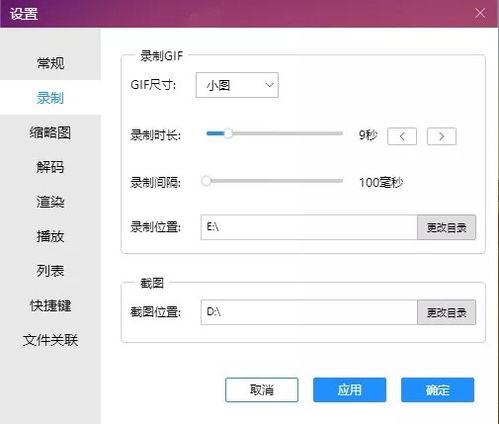
Task: Switch to the 缩略图 tab
Action: click(x=50, y=132)
